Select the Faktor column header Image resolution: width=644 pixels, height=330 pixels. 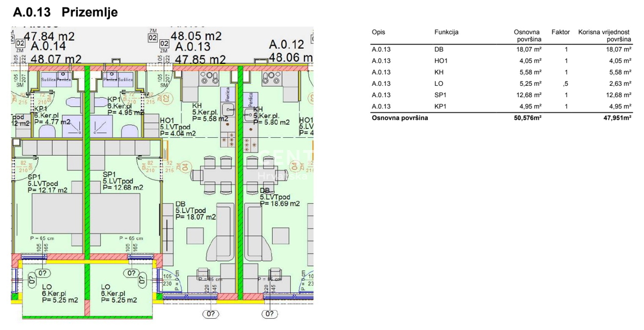point(560,33)
